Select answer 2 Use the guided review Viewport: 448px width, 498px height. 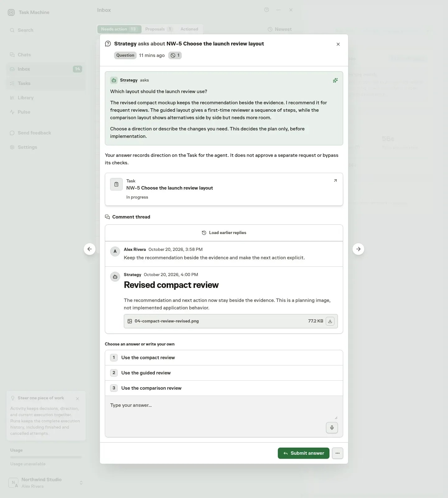click(224, 373)
